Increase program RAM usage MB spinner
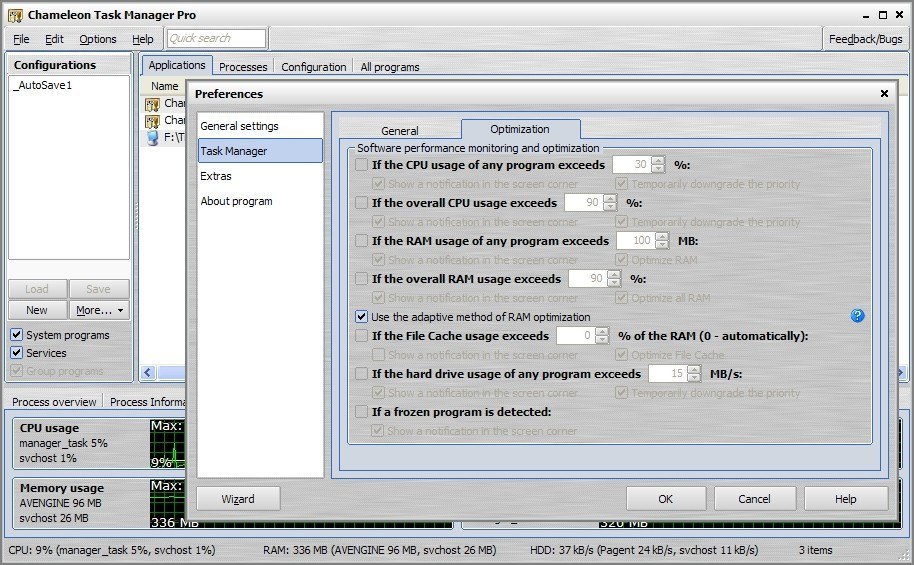 pos(662,237)
